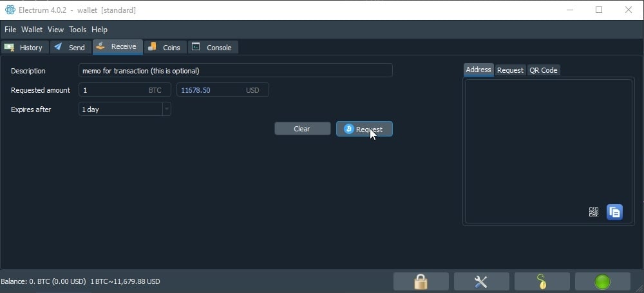Screen dimensions: 644x293
Task: Open the Tools menu
Action: tap(78, 30)
